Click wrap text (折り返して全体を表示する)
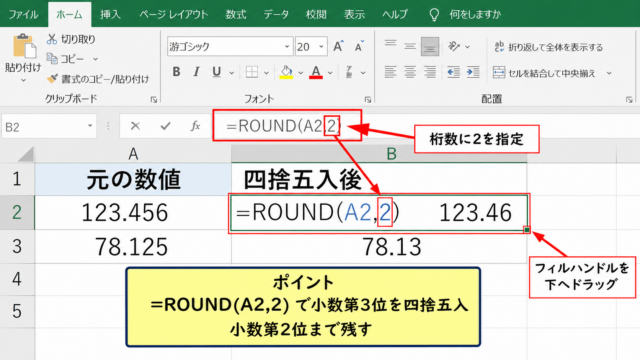This screenshot has width=640, height=360. point(548,47)
